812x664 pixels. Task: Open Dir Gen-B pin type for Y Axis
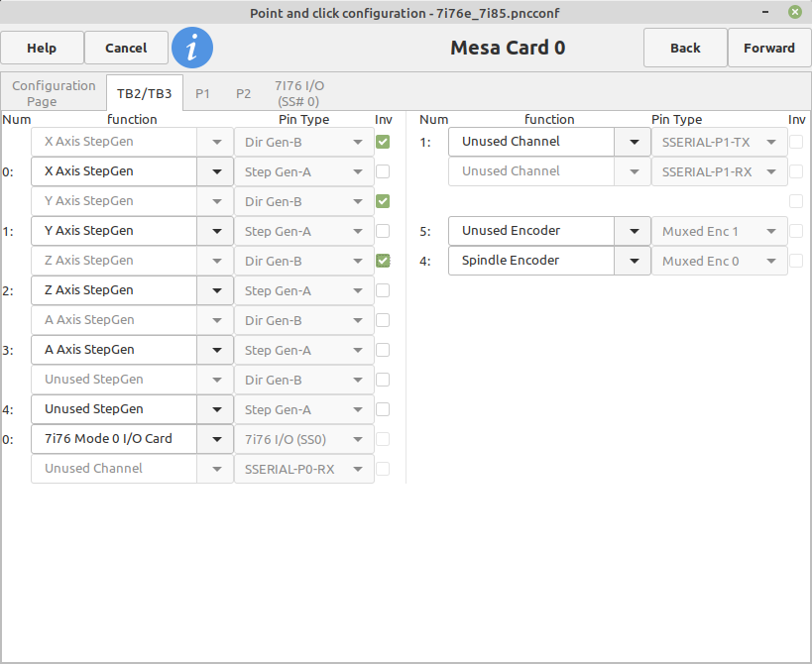pyautogui.click(x=304, y=201)
